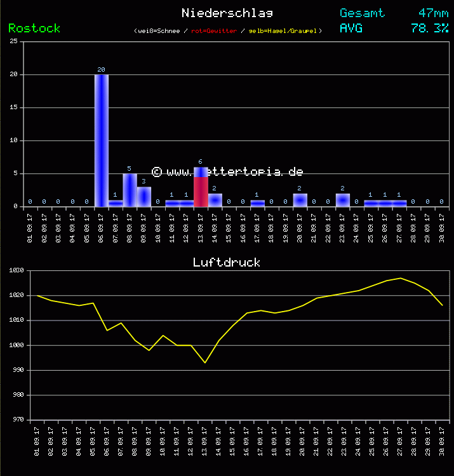Click the pressure line minimum at 13.09.17
Viewport: 454px width, 476px height.
click(204, 362)
